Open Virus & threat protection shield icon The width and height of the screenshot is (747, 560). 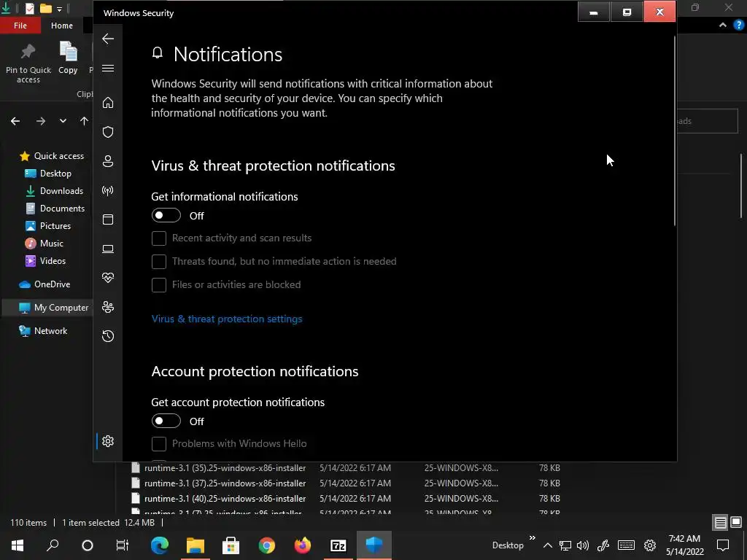(x=108, y=132)
